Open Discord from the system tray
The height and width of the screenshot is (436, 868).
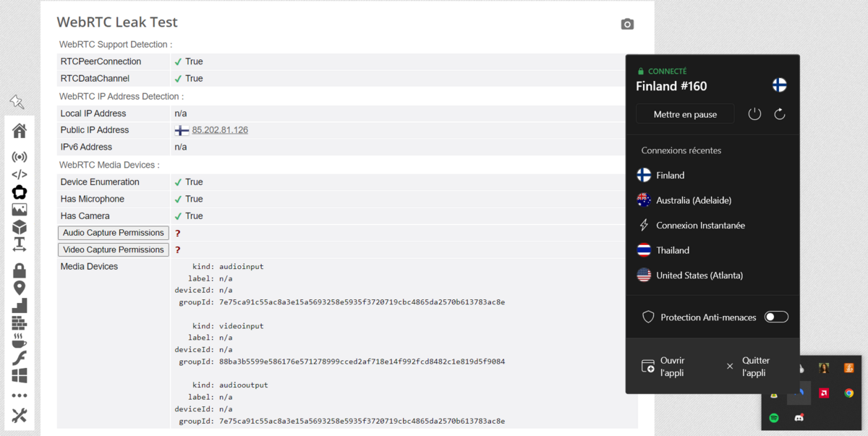(799, 418)
